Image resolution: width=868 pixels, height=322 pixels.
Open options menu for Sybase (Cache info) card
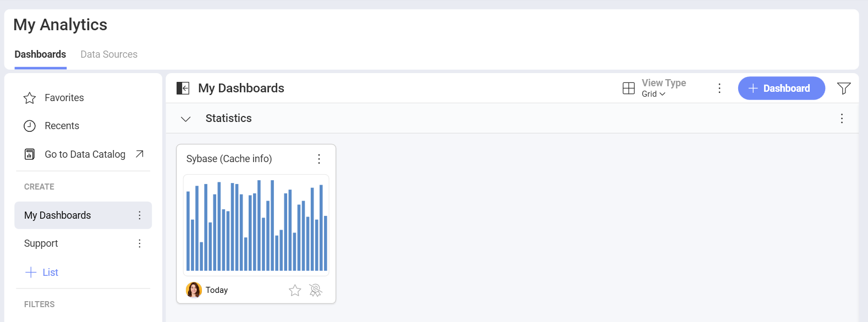(x=319, y=159)
